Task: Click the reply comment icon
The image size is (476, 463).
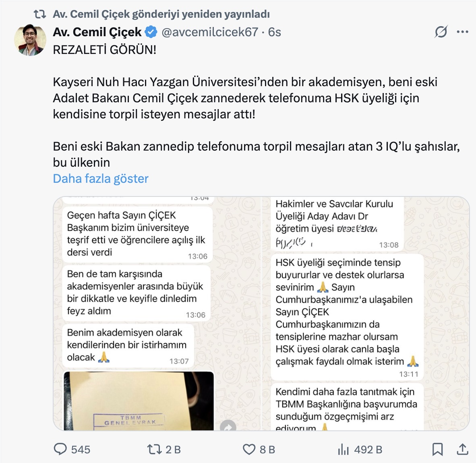Action: (60, 449)
